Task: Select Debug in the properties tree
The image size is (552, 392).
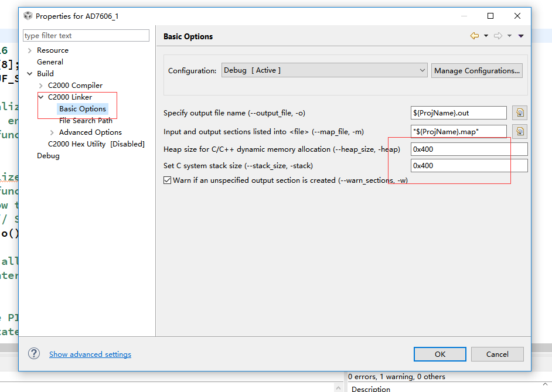Action: [x=48, y=155]
